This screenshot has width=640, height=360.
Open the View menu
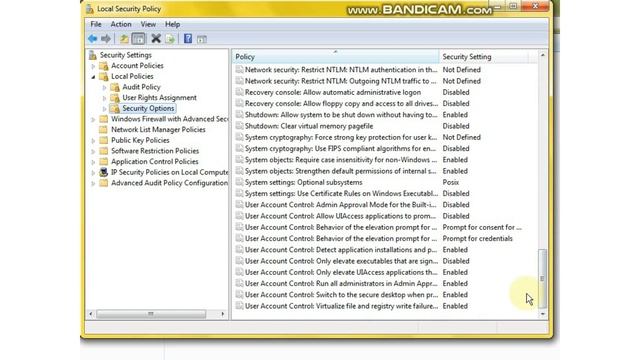coord(148,24)
